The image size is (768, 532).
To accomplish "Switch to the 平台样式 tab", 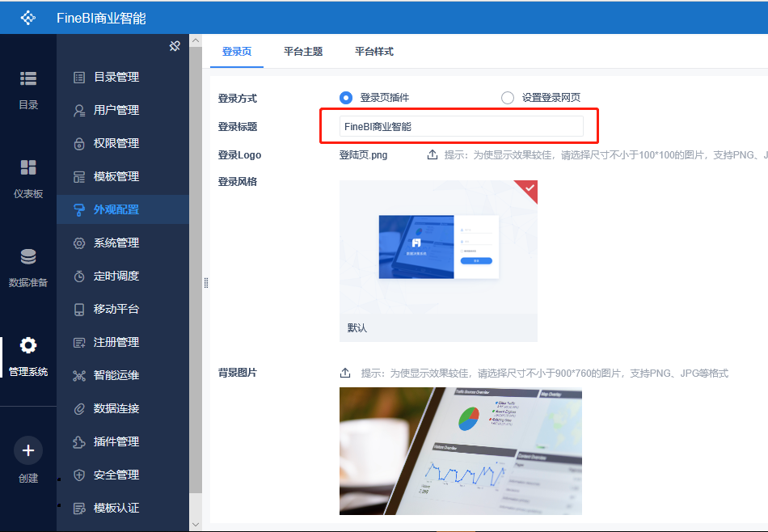I will [373, 52].
